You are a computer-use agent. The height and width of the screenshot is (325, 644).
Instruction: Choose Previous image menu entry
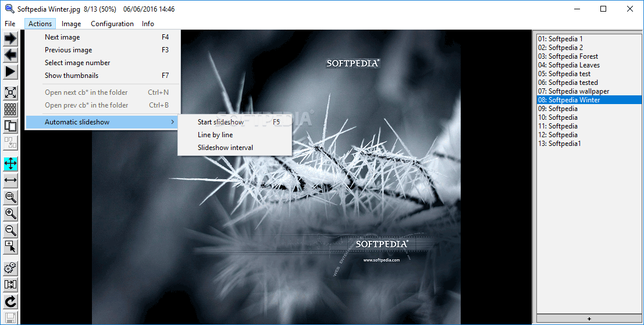coord(102,49)
